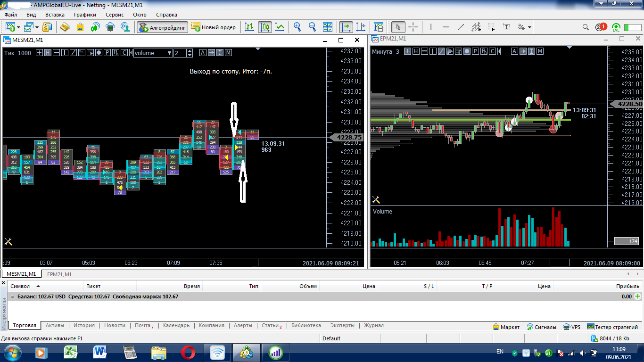Select the Fibonacci retracement tool
This screenshot has width=644, height=362.
pyautogui.click(x=492, y=27)
